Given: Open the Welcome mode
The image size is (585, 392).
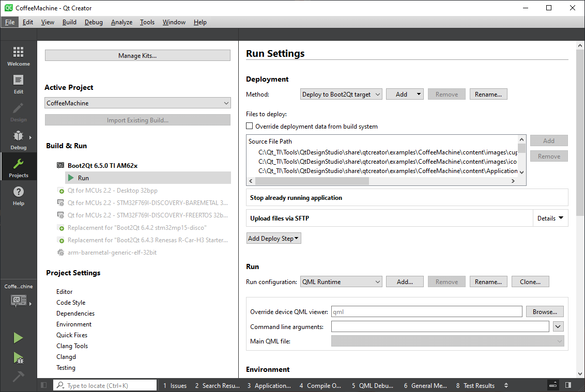Looking at the screenshot, I should (18, 56).
